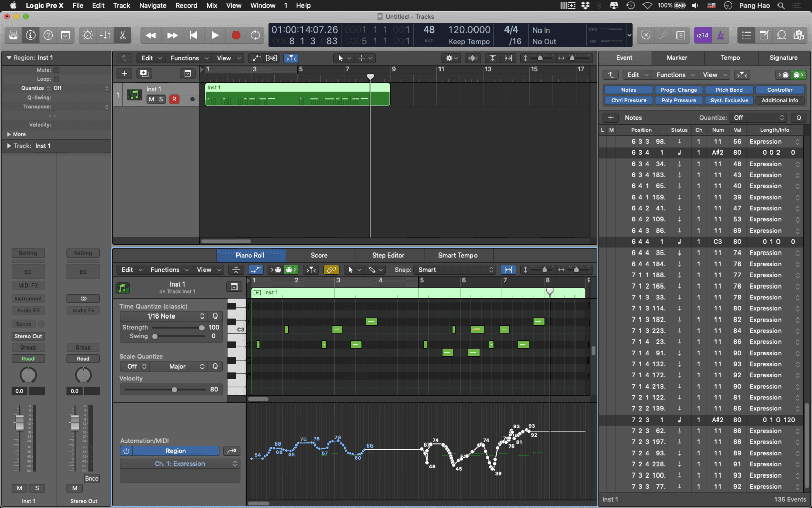Enable the Mute checkbox in Region inspector
Screen dimensions: 812x508
(x=56, y=70)
